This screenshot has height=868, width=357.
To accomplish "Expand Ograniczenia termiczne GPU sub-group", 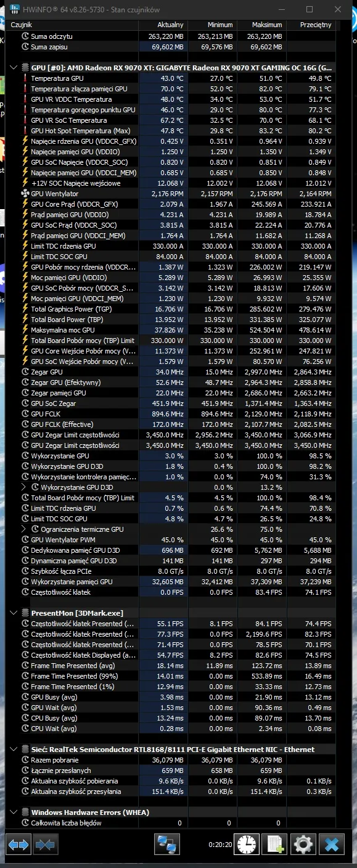I will coord(24,529).
